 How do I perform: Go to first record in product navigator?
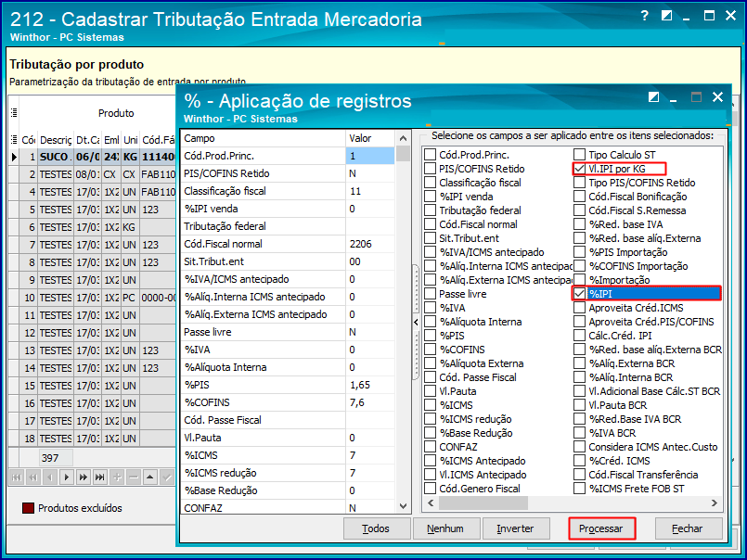pyautogui.click(x=17, y=477)
